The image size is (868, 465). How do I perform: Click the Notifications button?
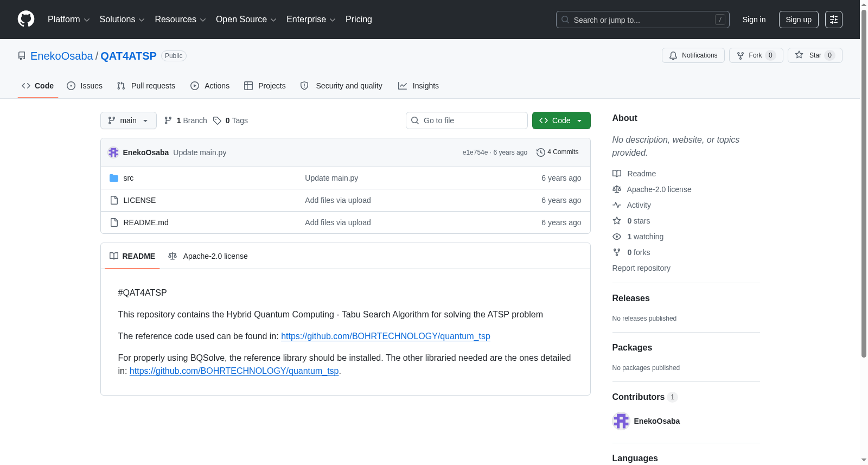[693, 55]
